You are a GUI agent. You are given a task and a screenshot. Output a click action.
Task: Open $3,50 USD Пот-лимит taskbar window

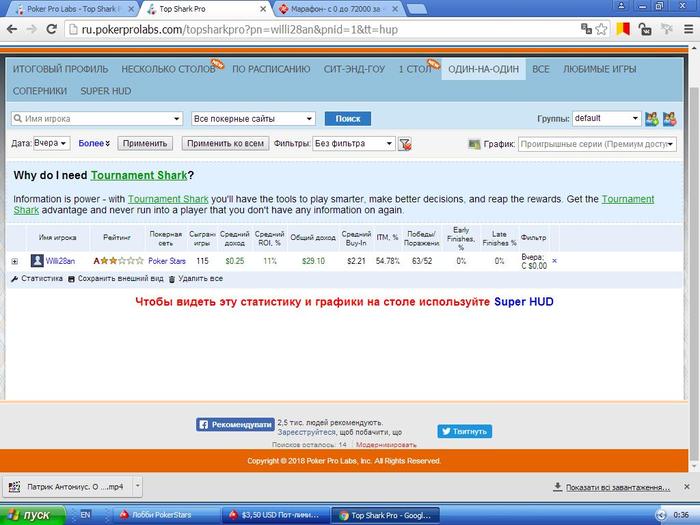(276, 515)
